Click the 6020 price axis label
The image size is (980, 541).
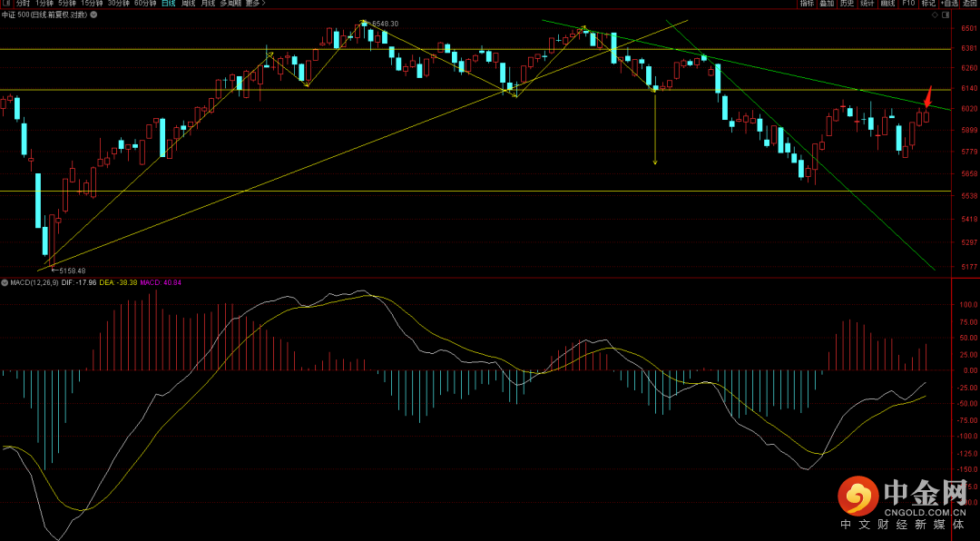969,108
